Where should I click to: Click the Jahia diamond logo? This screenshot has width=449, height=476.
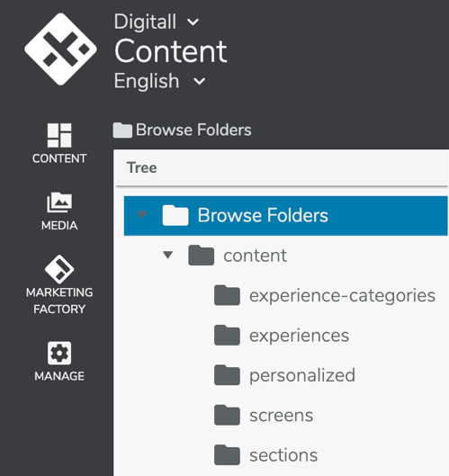[60, 49]
